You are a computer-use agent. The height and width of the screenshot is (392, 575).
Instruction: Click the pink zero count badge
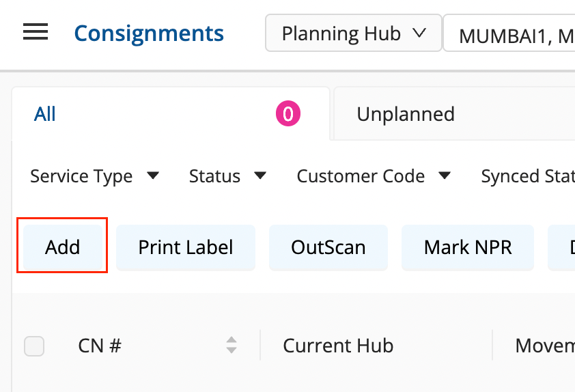point(287,114)
